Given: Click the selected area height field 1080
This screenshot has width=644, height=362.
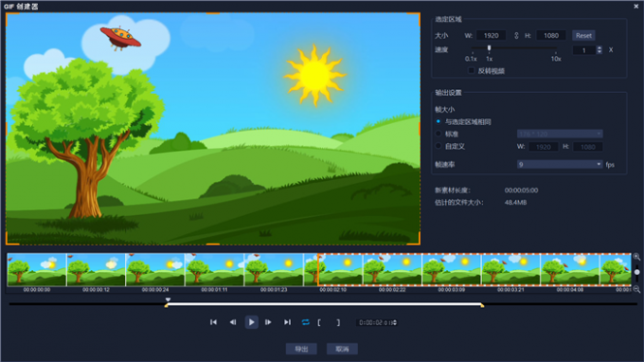Looking at the screenshot, I should [x=551, y=35].
